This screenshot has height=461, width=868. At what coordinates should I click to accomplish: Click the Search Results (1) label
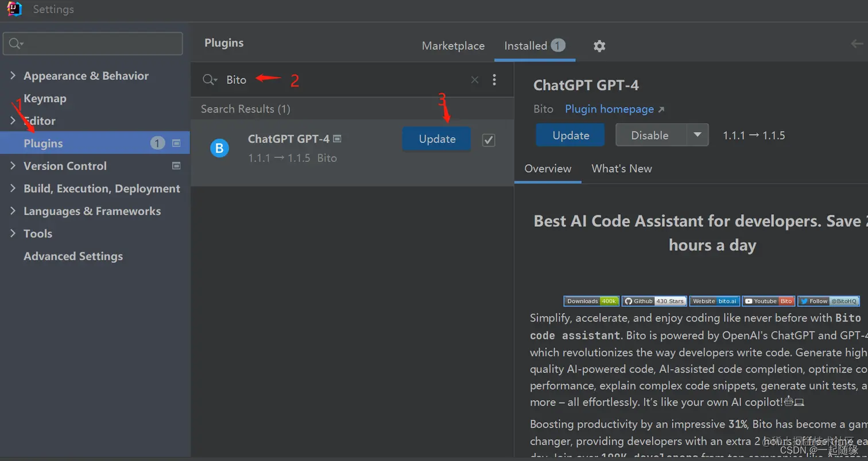246,109
